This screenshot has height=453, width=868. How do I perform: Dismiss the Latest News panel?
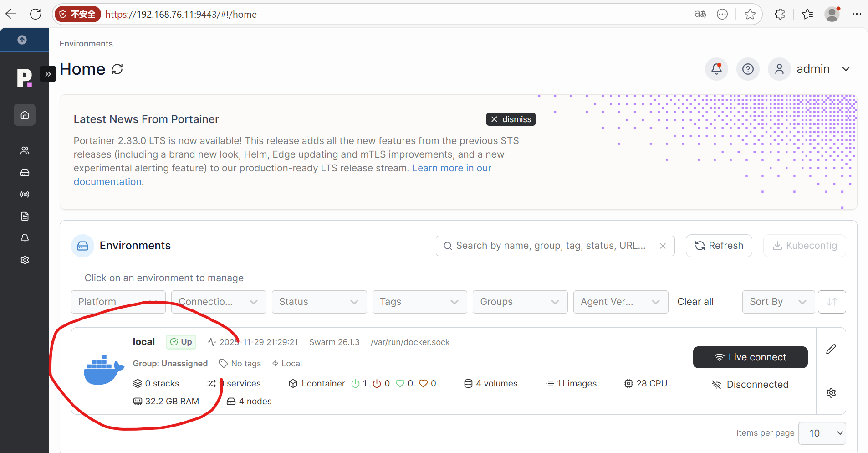[511, 119]
